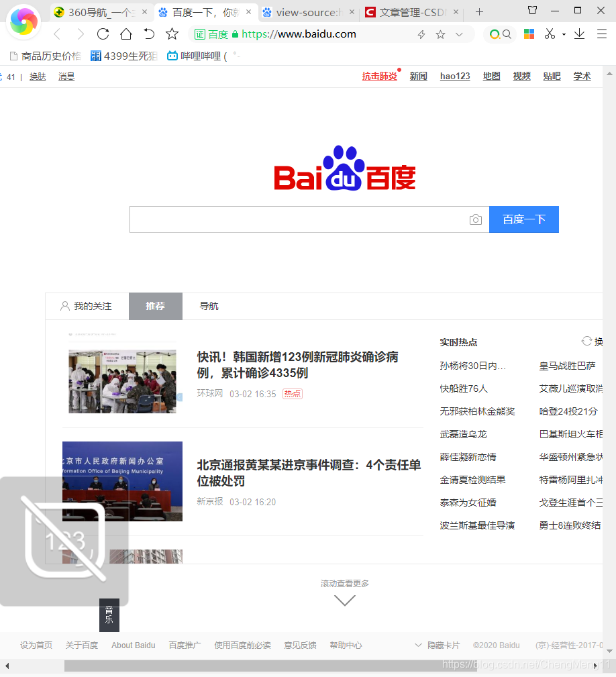Add a new tab with plus
The image size is (616, 677).
point(479,12)
